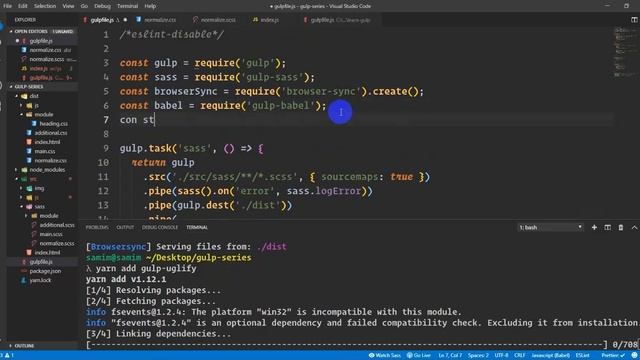The width and height of the screenshot is (640, 360).
Task: Open normalize.css in the dist folder
Action: [x=50, y=160]
